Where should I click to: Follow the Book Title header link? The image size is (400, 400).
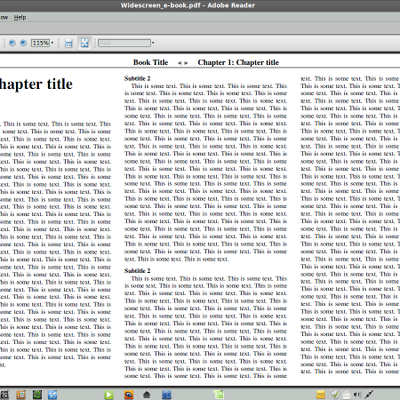[x=151, y=62]
